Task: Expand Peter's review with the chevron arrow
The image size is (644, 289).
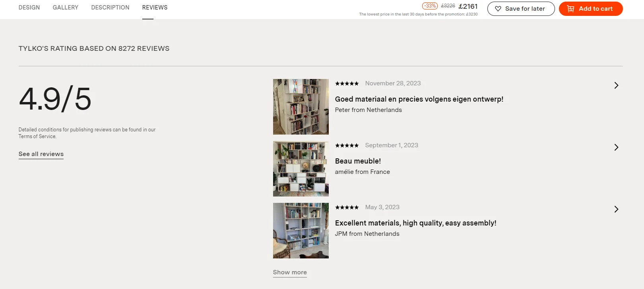Action: tap(616, 85)
